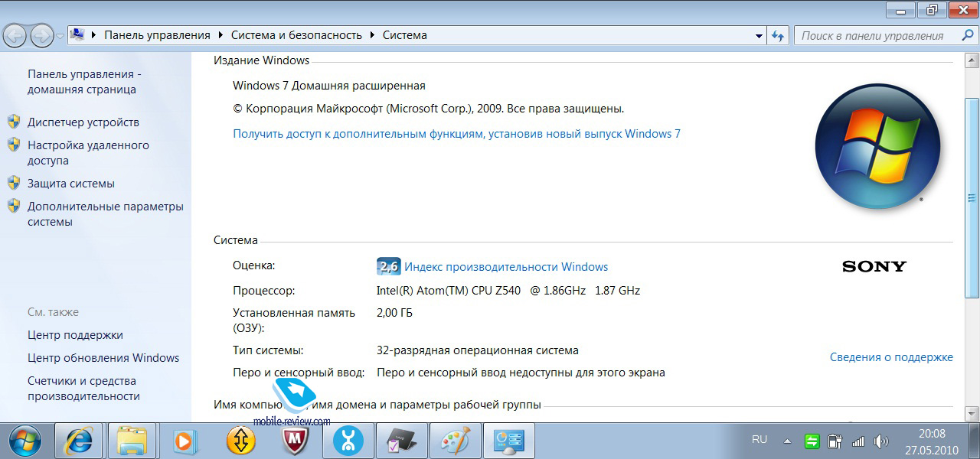Click the Перо и сенсорный ввод недоступны text
Screen dimensions: 980x459
coord(521,373)
